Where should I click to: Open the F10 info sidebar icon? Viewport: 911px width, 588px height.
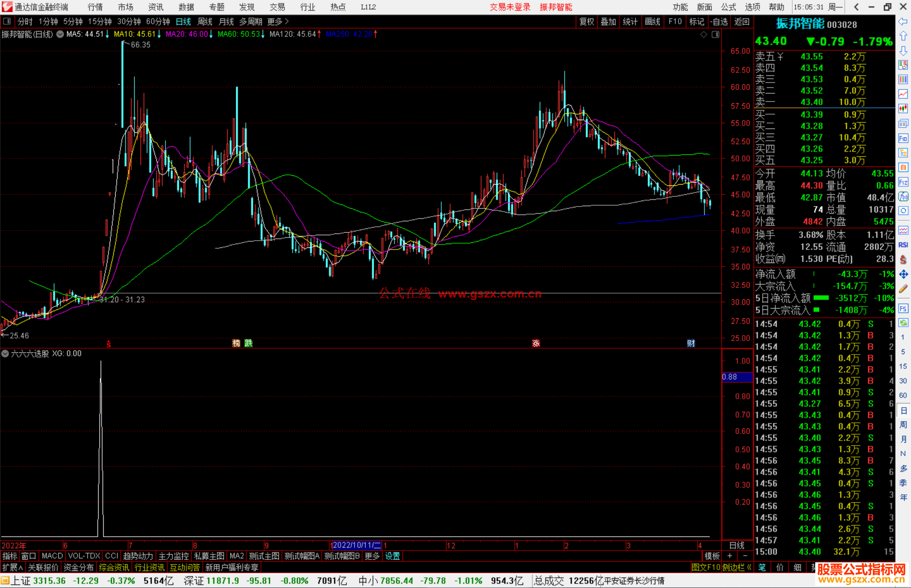click(x=903, y=138)
